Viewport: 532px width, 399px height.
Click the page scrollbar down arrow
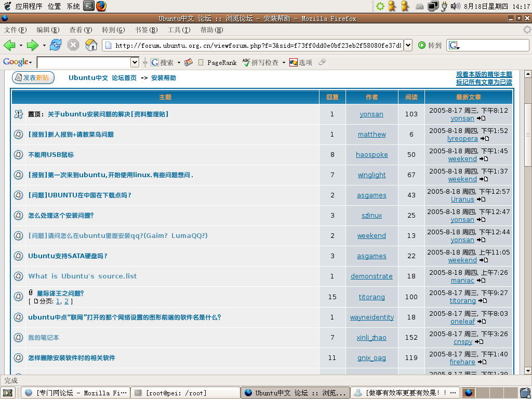[x=528, y=370]
